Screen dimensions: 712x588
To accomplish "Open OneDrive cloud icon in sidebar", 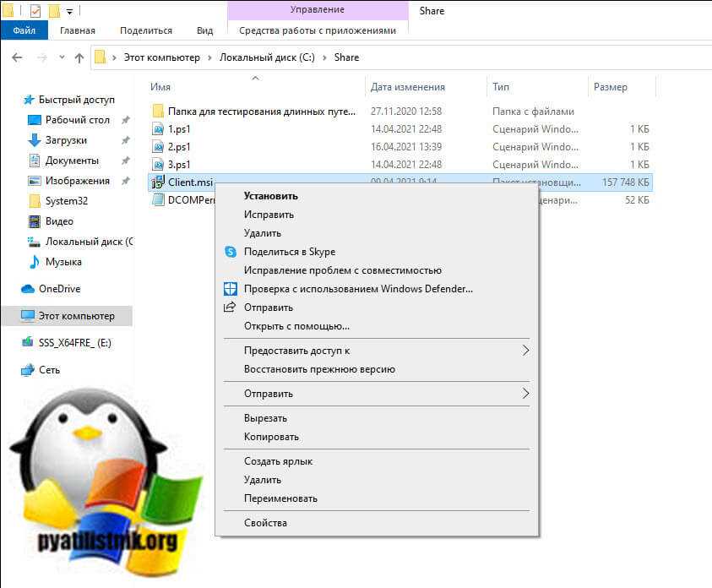I will click(x=28, y=289).
